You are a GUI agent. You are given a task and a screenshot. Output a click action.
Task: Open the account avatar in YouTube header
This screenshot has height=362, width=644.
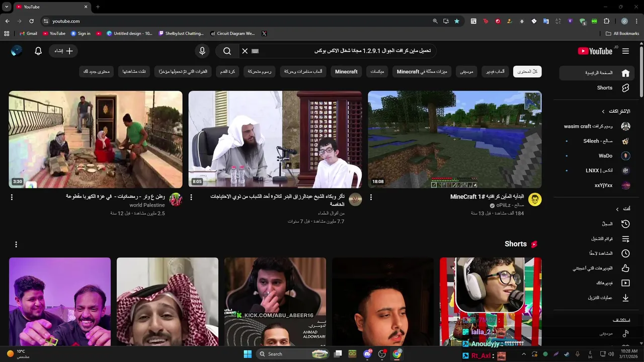tap(17, 51)
